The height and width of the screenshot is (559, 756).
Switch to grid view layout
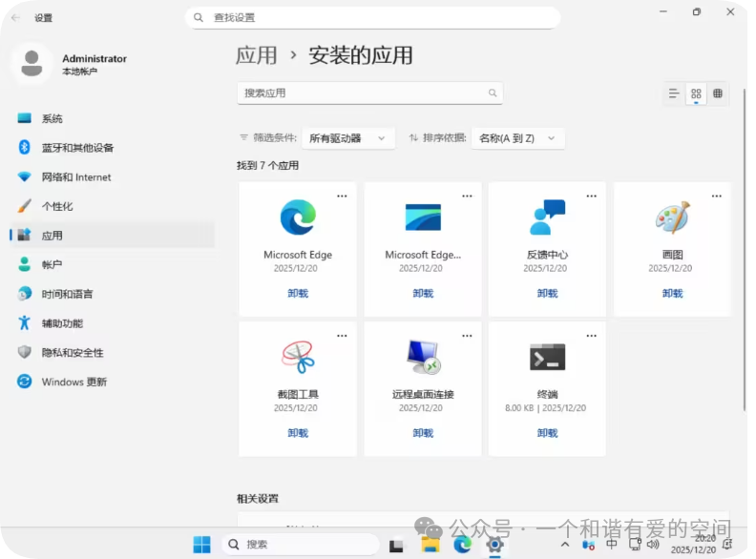pyautogui.click(x=696, y=93)
